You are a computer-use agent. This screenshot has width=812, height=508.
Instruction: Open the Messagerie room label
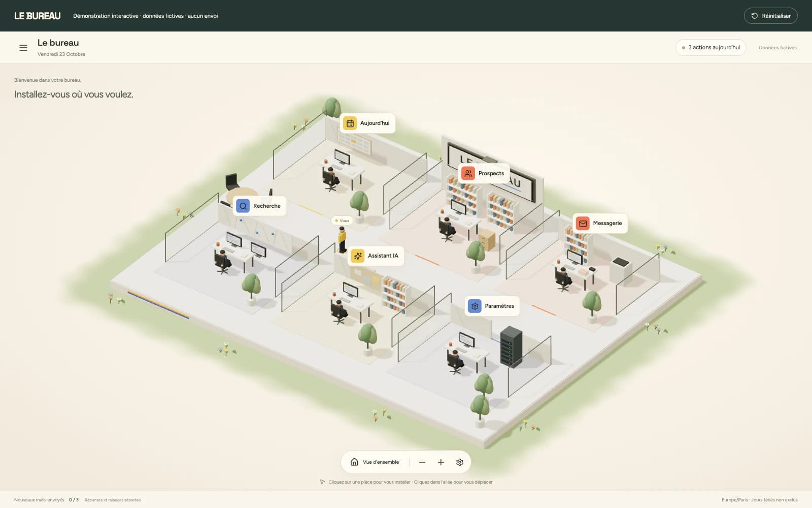click(x=600, y=223)
